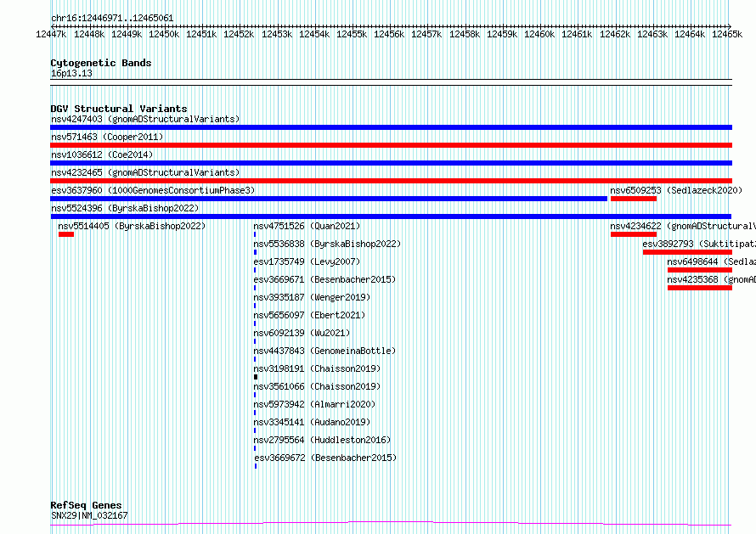Click the 16p13.13 band label

(71, 73)
